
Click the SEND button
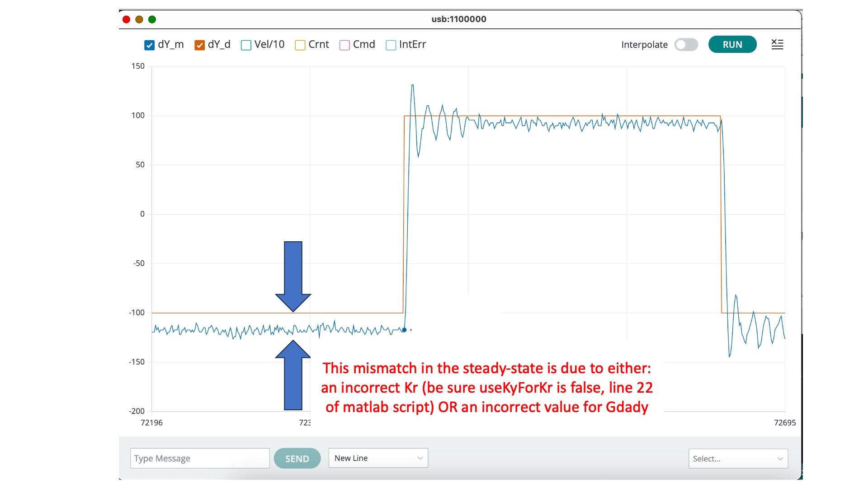point(297,459)
